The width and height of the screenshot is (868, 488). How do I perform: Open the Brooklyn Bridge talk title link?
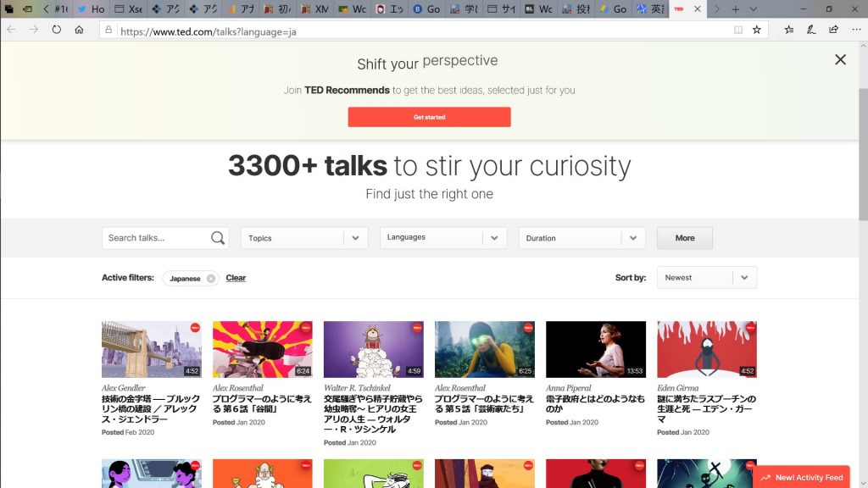(x=151, y=409)
